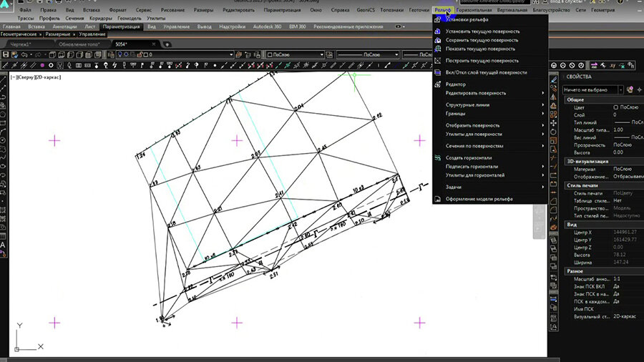Click the xy coordinate icon in toolbar
This screenshot has width=644, height=362.
(613, 65)
